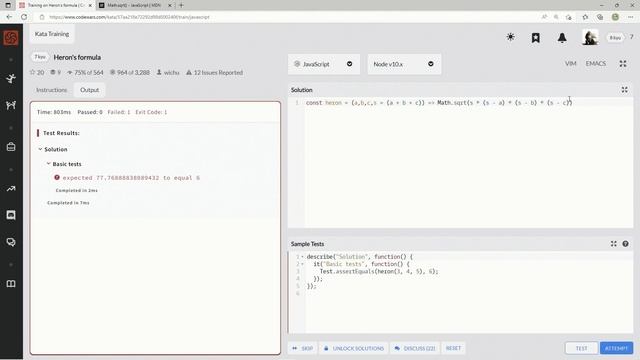Enable VIM editor mode

coord(571,64)
